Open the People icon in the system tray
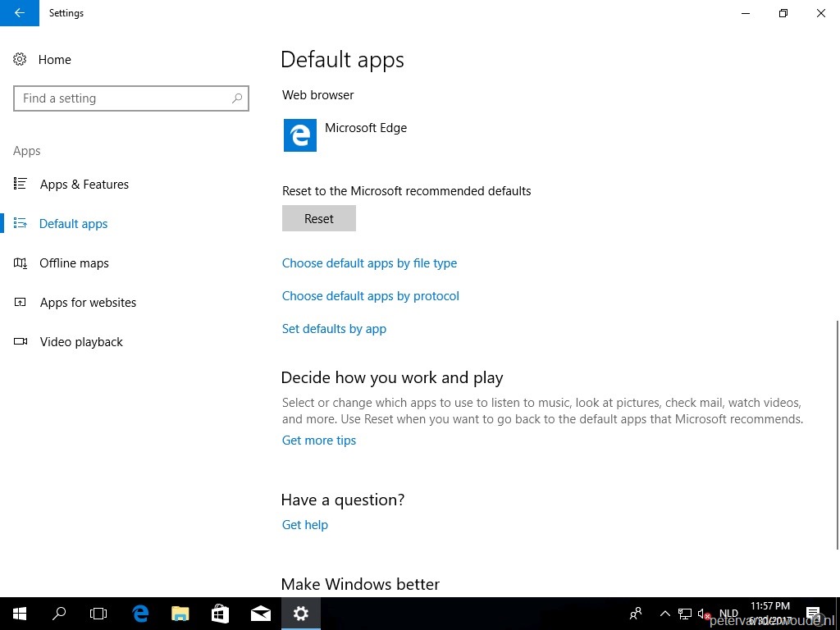840x630 pixels. 636,613
